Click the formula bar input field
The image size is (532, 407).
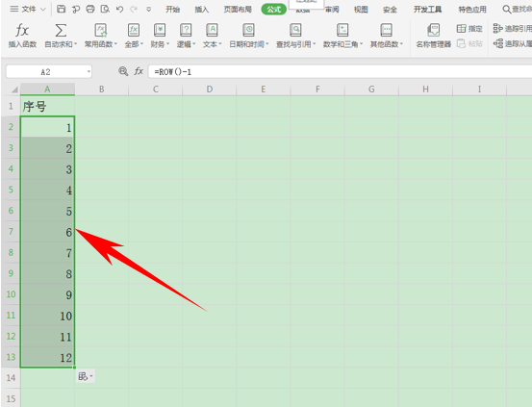pos(340,71)
